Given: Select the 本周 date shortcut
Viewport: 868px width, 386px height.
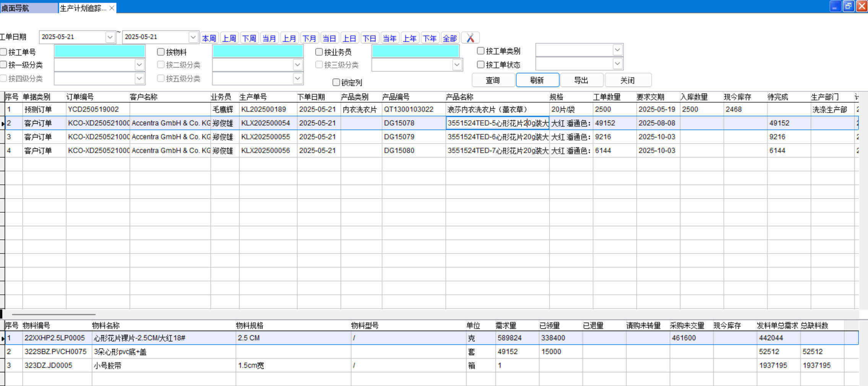Looking at the screenshot, I should [209, 38].
